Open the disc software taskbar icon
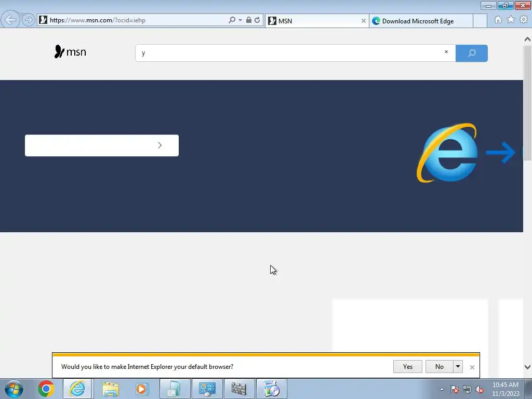 [x=271, y=389]
